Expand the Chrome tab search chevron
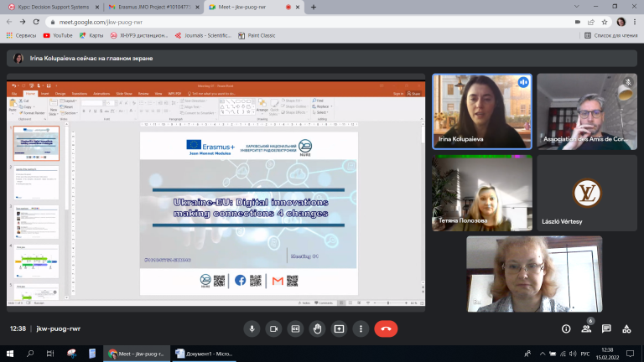This screenshot has width=644, height=362. tap(577, 7)
